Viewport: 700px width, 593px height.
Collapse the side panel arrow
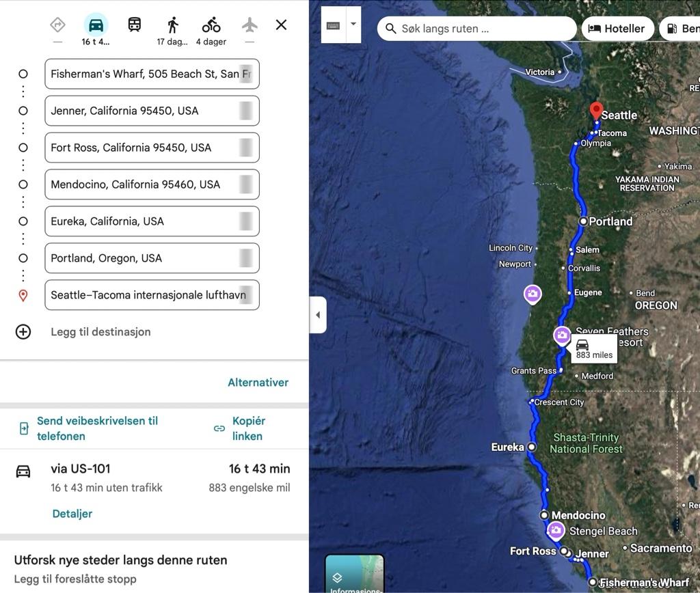coord(318,315)
